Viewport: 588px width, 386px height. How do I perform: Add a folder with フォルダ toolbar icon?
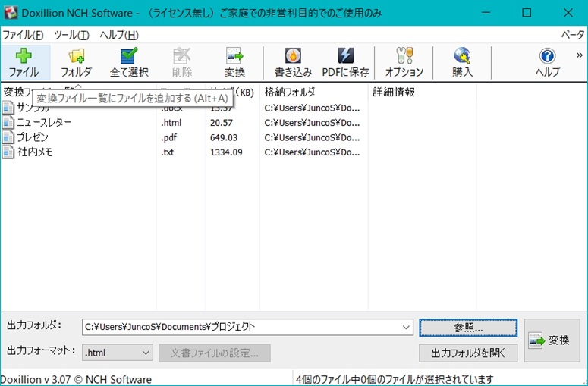point(77,56)
